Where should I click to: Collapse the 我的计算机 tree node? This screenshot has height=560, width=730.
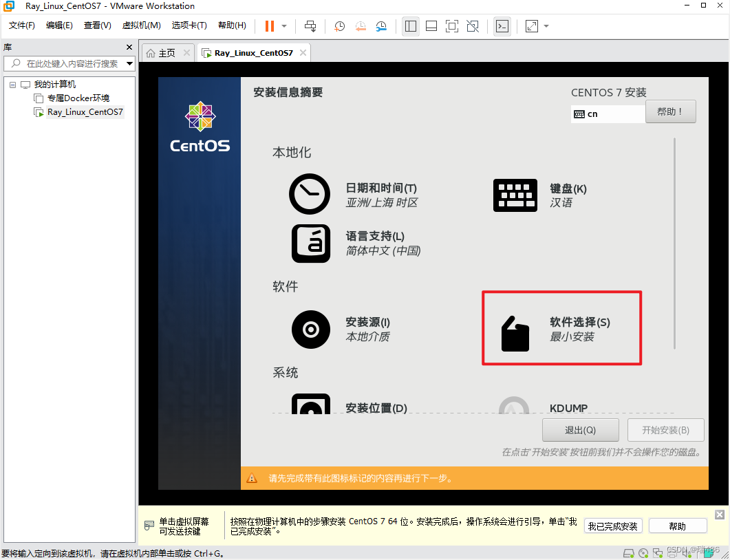[x=12, y=84]
